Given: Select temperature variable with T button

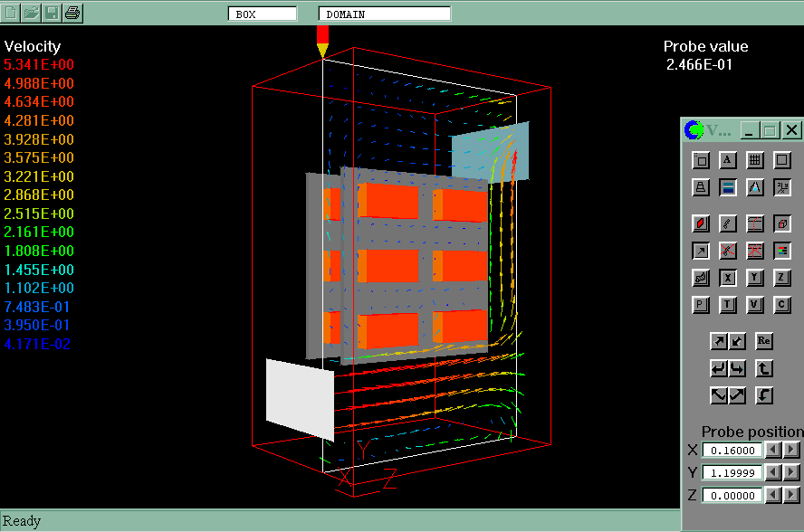Looking at the screenshot, I should (x=727, y=305).
